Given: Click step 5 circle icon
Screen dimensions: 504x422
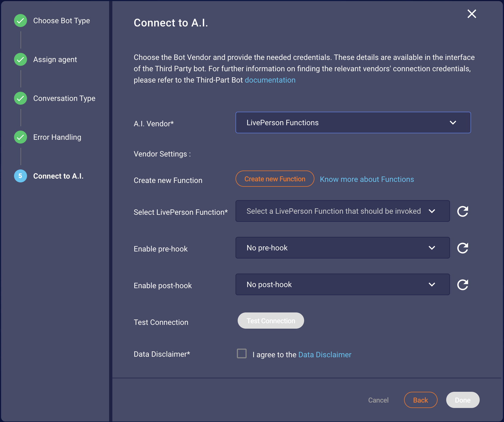Looking at the screenshot, I should point(21,176).
